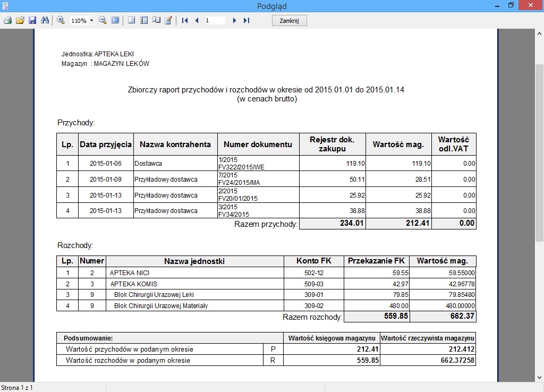Zoom out with magnifier minus icon
Screen dimensions: 544x392
point(103,21)
